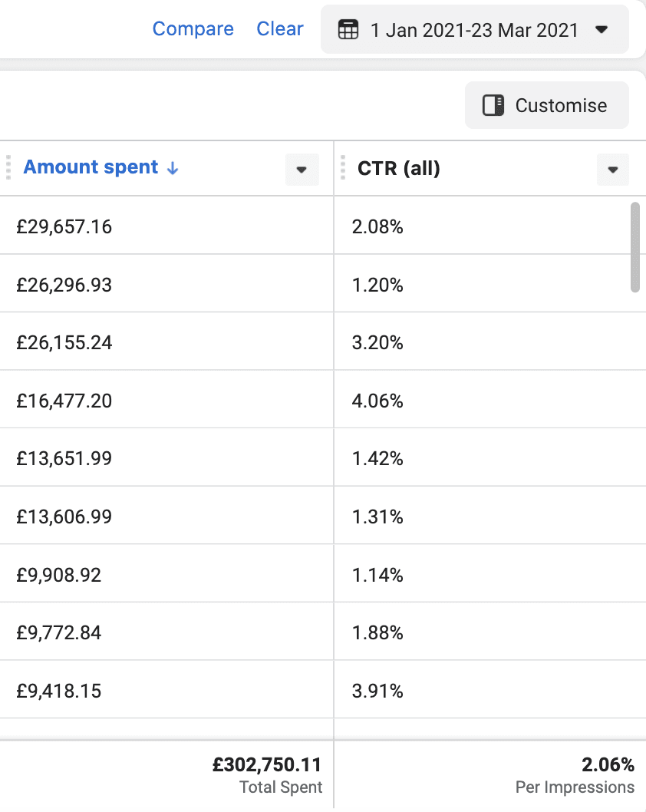Click the £16,477.20 amount row
Viewport: 646px width, 812px height.
(64, 401)
